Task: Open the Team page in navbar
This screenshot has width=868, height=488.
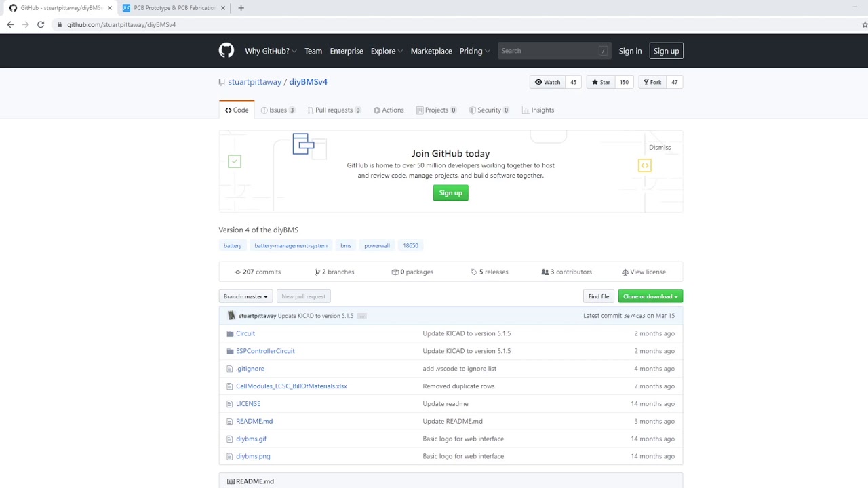Action: pos(313,51)
